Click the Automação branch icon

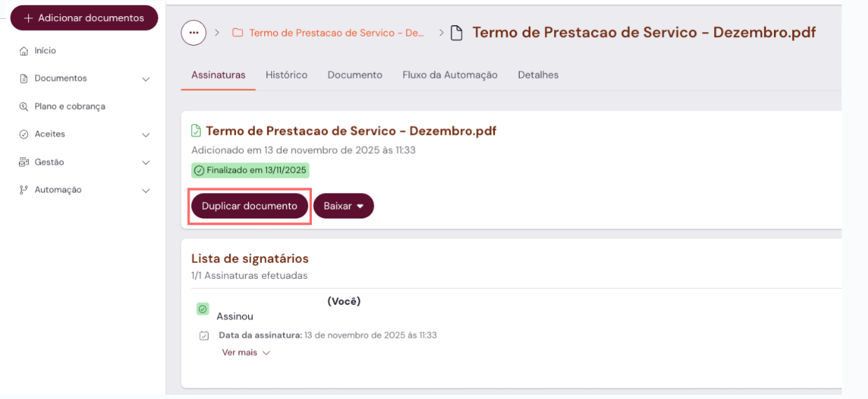click(x=24, y=190)
